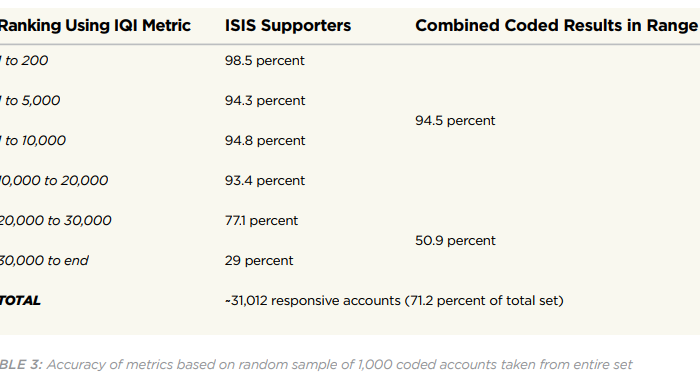The height and width of the screenshot is (376, 700).
Task: Click the combined '50.9 percent' value
Action: [x=455, y=241]
